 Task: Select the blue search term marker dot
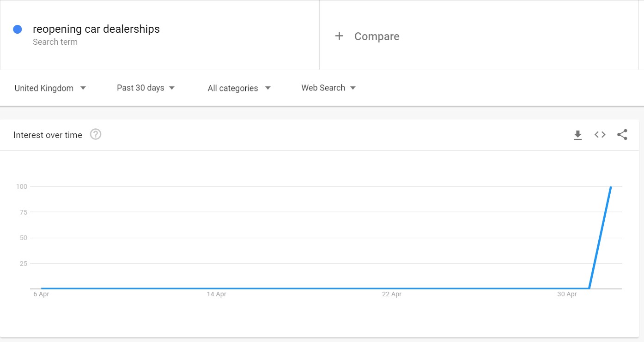[x=18, y=29]
